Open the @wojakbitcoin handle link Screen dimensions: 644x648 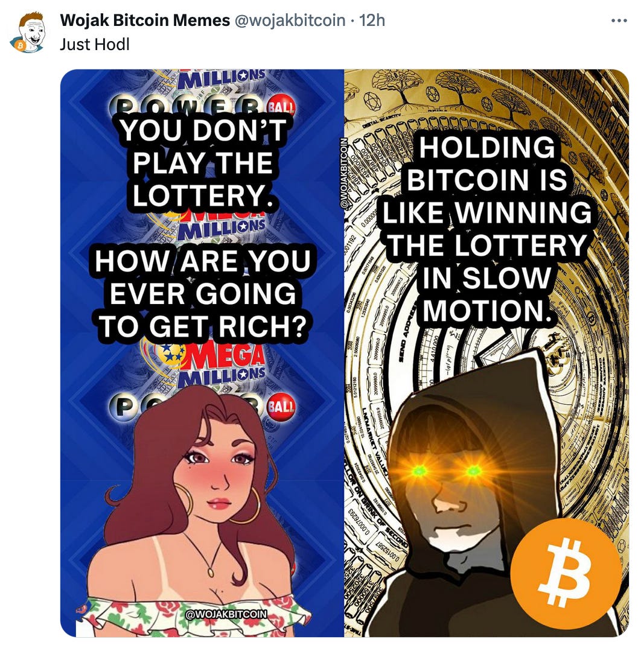click(290, 20)
